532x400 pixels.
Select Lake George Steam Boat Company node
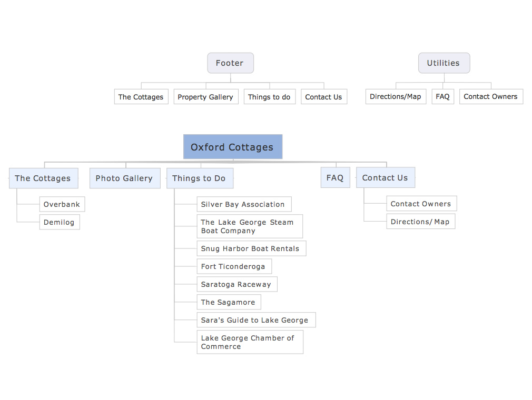pos(250,226)
